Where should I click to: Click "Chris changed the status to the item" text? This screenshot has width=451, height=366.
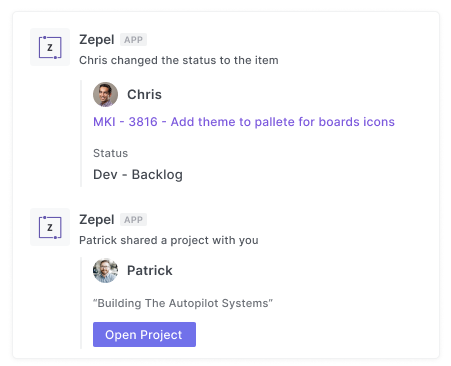coord(179,60)
